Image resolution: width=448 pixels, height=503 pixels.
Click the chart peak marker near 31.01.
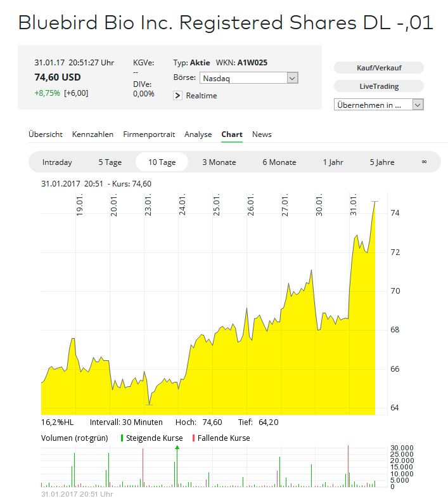[375, 202]
